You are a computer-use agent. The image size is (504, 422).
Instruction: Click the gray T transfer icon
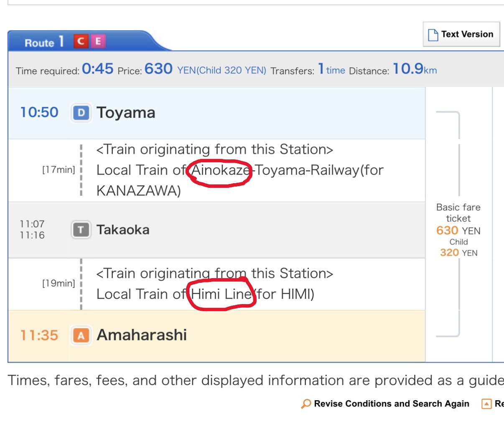81,230
